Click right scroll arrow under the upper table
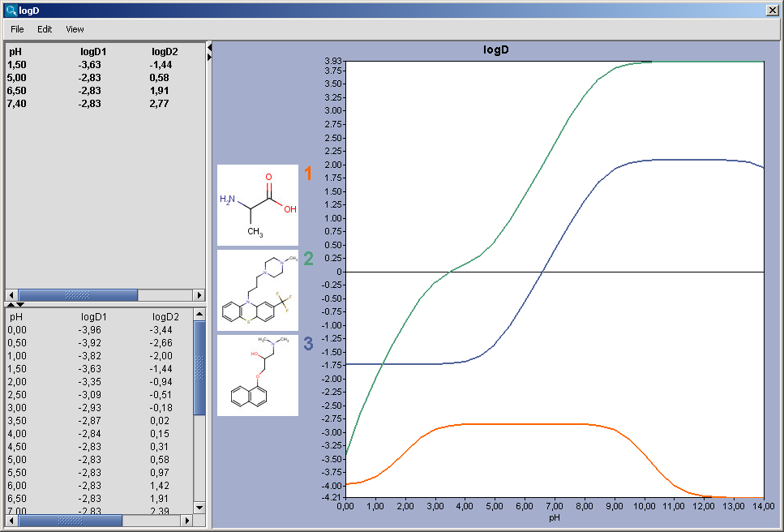 click(x=199, y=295)
